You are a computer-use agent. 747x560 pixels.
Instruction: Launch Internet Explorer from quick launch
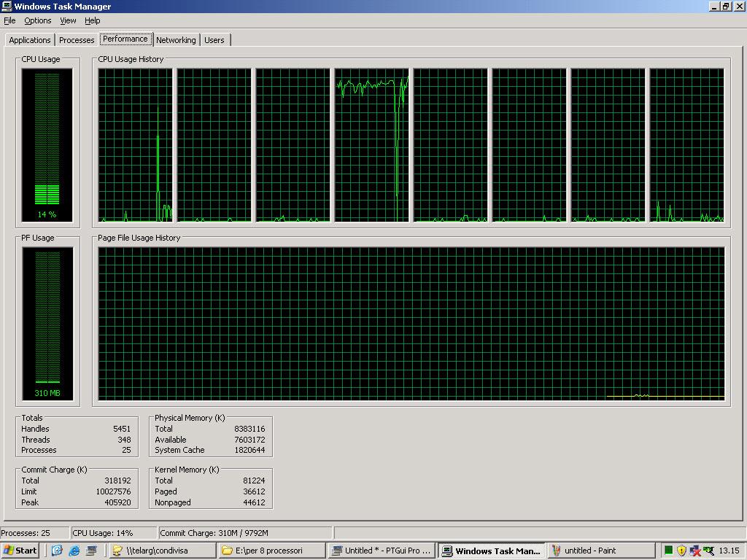(74, 551)
